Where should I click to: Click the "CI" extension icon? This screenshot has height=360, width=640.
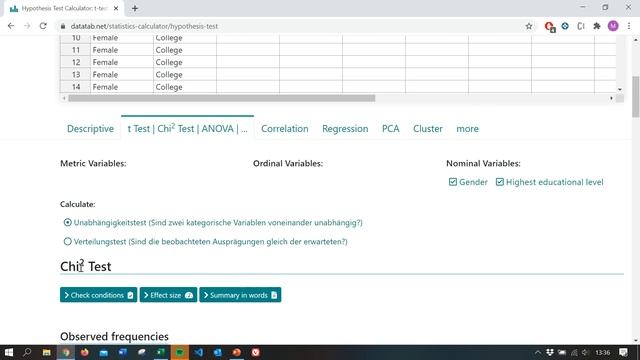click(581, 26)
